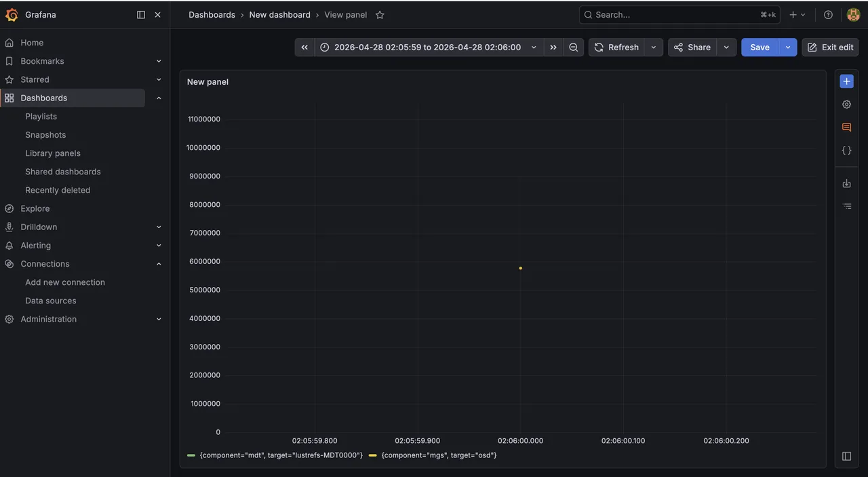Collapse the Dashboards section chevron
Image resolution: width=868 pixels, height=477 pixels.
(159, 98)
